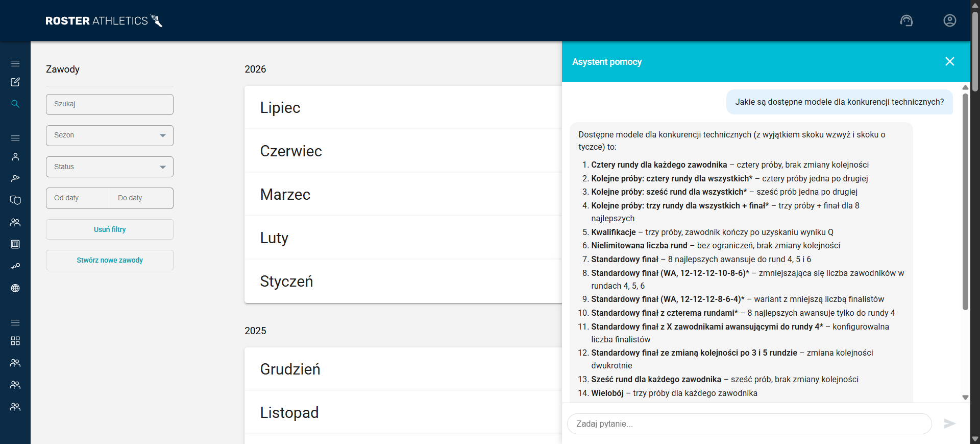Click chat scrollbar up arrow
The width and height of the screenshot is (980, 444).
coord(965,87)
